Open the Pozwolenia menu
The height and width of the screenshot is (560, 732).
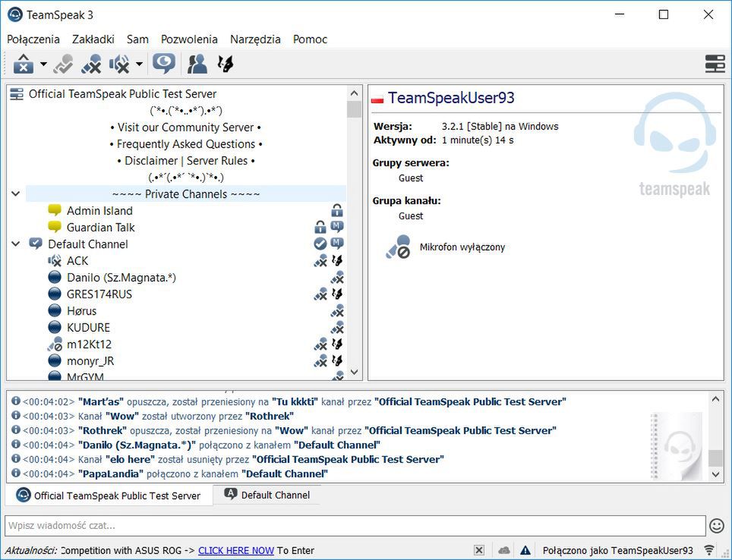[x=189, y=39]
